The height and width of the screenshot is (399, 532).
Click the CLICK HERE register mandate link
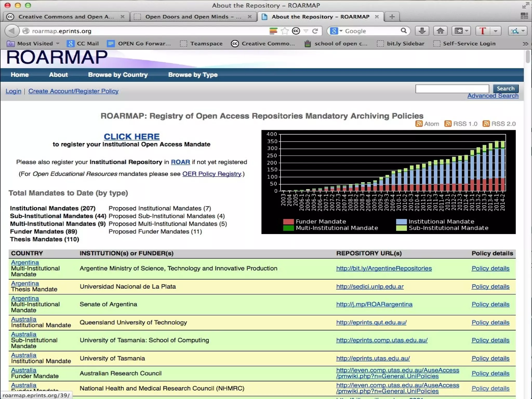(131, 136)
